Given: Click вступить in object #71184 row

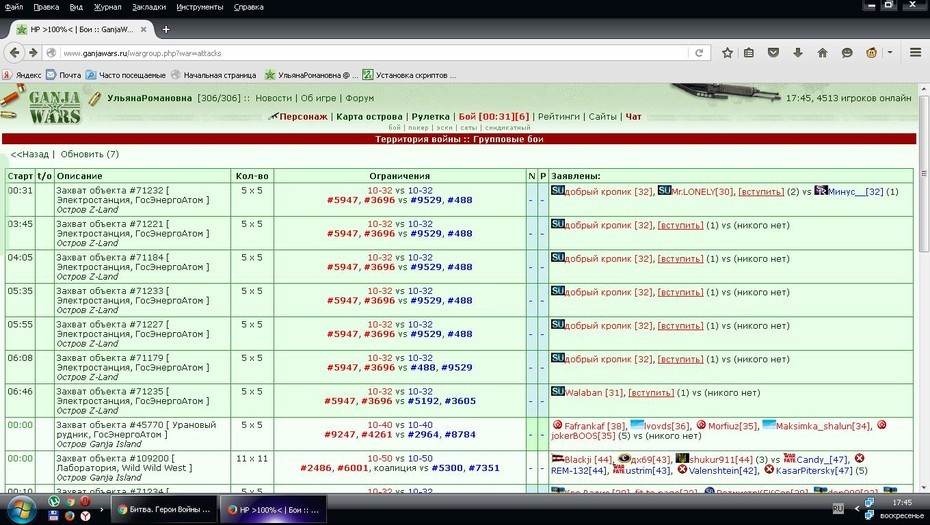Looking at the screenshot, I should click(x=680, y=259).
